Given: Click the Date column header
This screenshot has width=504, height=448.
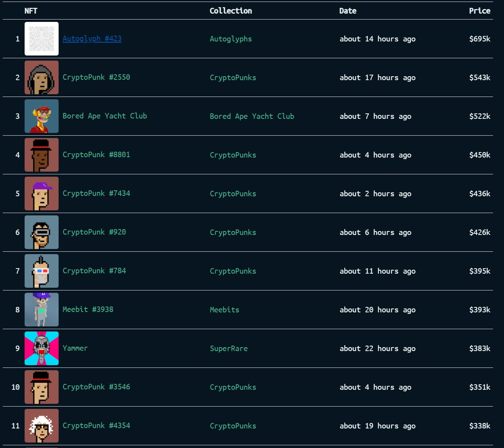Looking at the screenshot, I should pos(348,11).
